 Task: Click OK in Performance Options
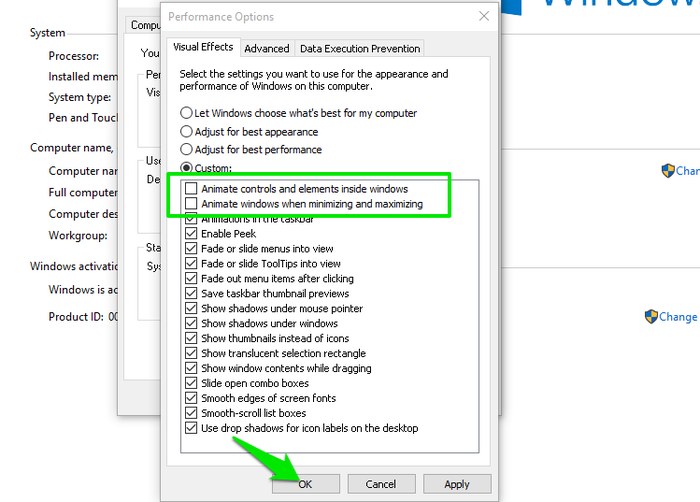tap(305, 484)
